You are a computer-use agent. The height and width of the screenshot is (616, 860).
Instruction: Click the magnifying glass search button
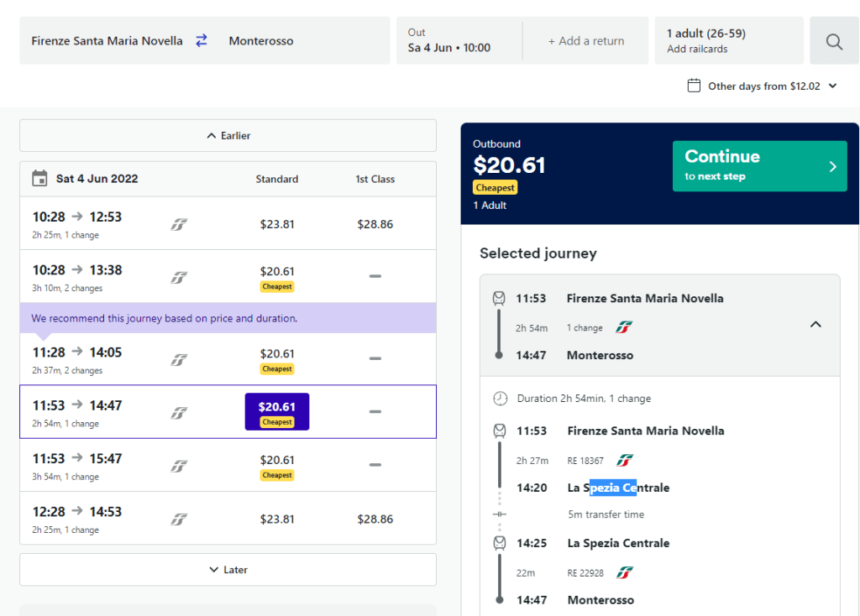point(833,41)
